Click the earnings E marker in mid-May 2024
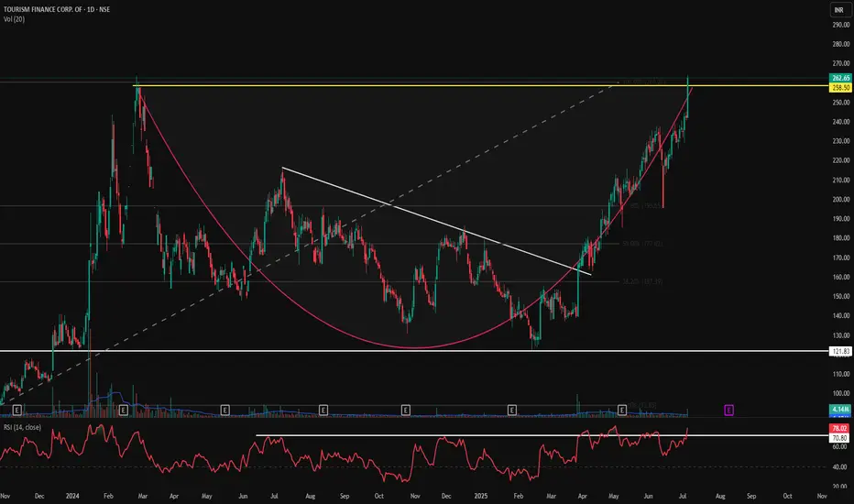Screen dimensions: 854x504 [x=224, y=410]
